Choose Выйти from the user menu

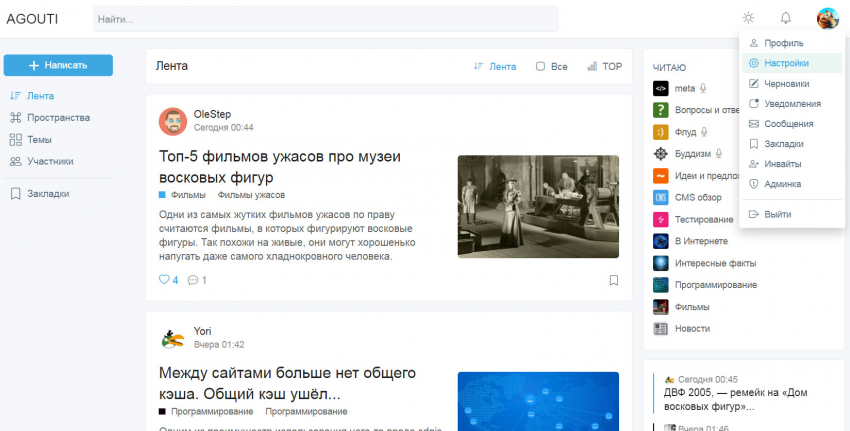[792, 214]
